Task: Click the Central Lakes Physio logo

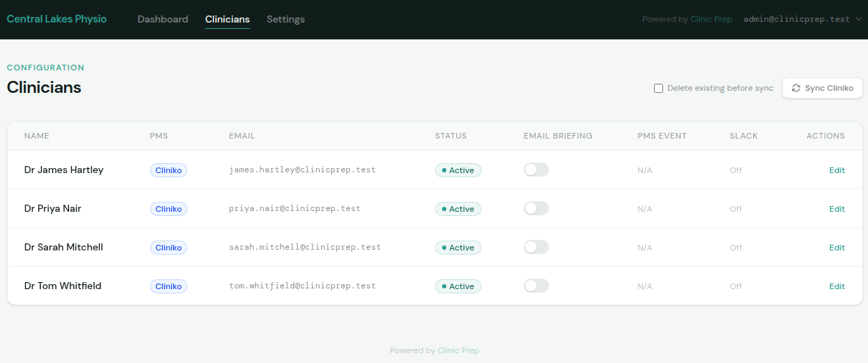Action: coord(56,19)
